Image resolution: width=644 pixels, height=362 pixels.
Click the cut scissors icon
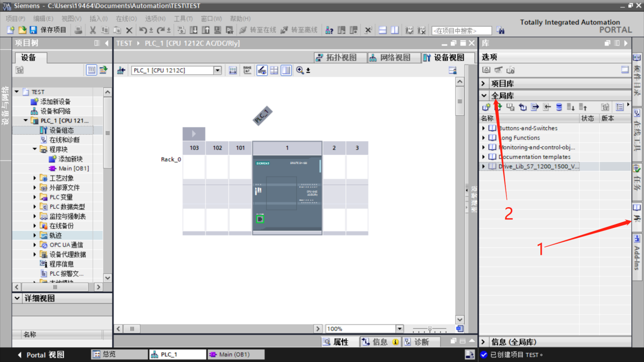point(93,30)
